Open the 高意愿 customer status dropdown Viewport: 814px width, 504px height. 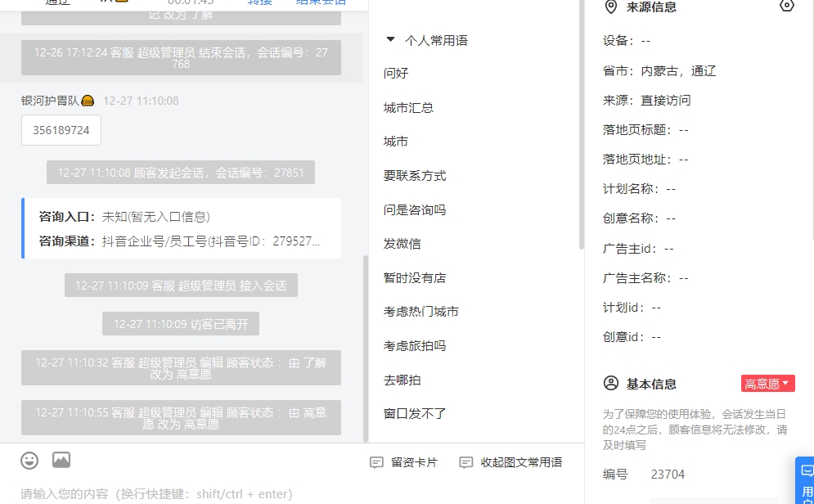pos(768,384)
